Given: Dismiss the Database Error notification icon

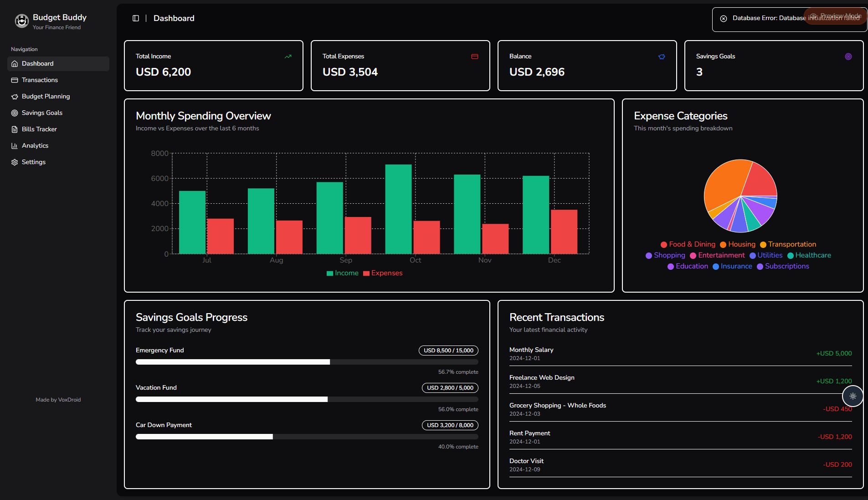Looking at the screenshot, I should [x=723, y=19].
